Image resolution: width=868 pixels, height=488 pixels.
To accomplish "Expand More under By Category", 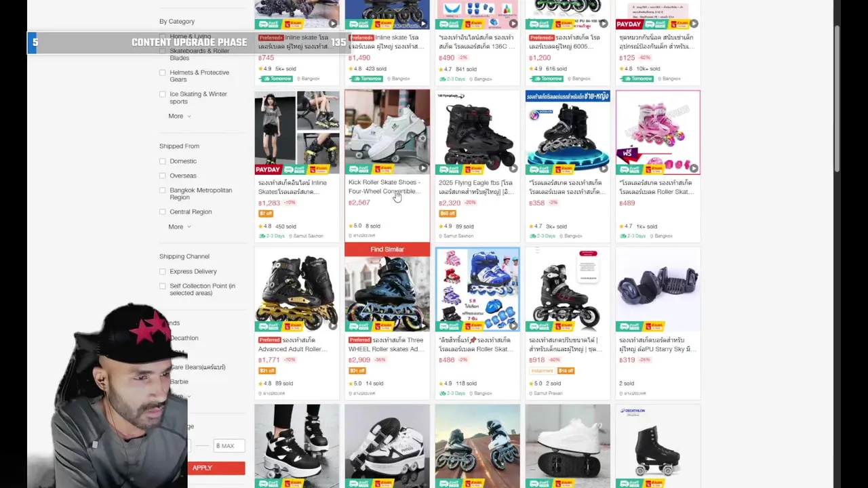I will tap(179, 116).
